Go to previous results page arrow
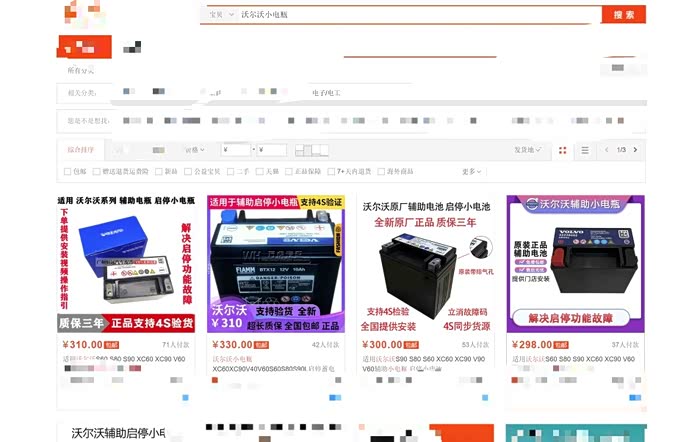This screenshot has width=700, height=442. [606, 150]
